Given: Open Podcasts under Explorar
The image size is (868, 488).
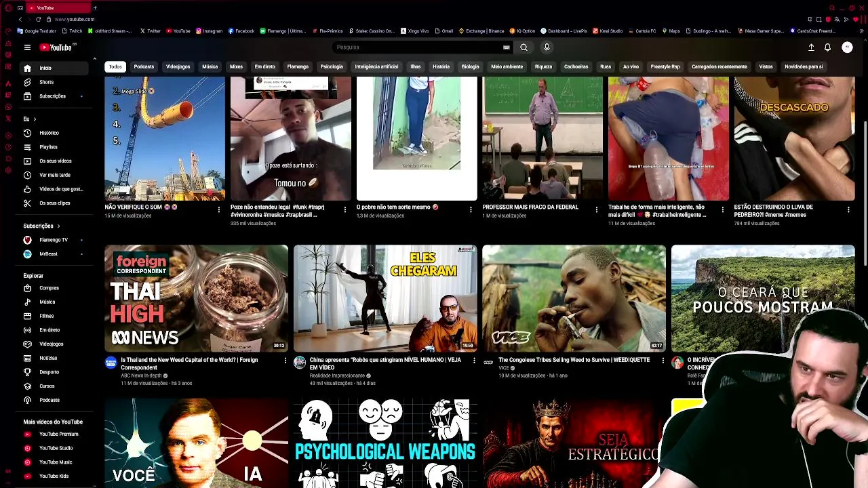Looking at the screenshot, I should pyautogui.click(x=54, y=401).
